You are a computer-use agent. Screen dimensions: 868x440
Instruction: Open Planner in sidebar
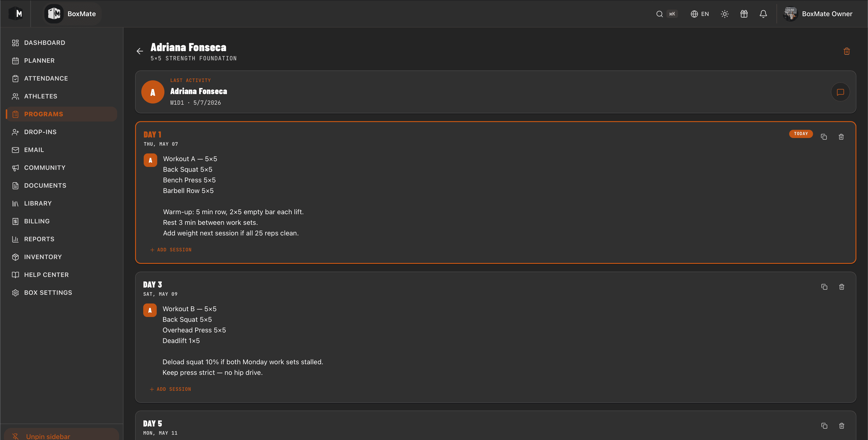(x=61, y=61)
